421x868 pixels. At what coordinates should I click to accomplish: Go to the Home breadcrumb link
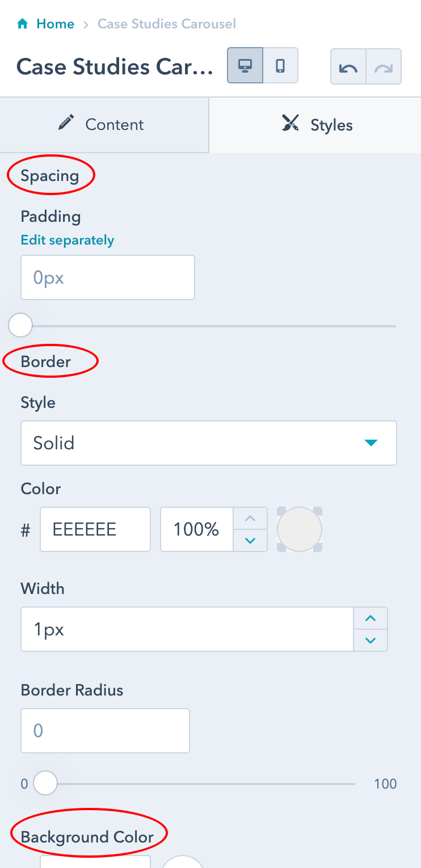pyautogui.click(x=55, y=24)
